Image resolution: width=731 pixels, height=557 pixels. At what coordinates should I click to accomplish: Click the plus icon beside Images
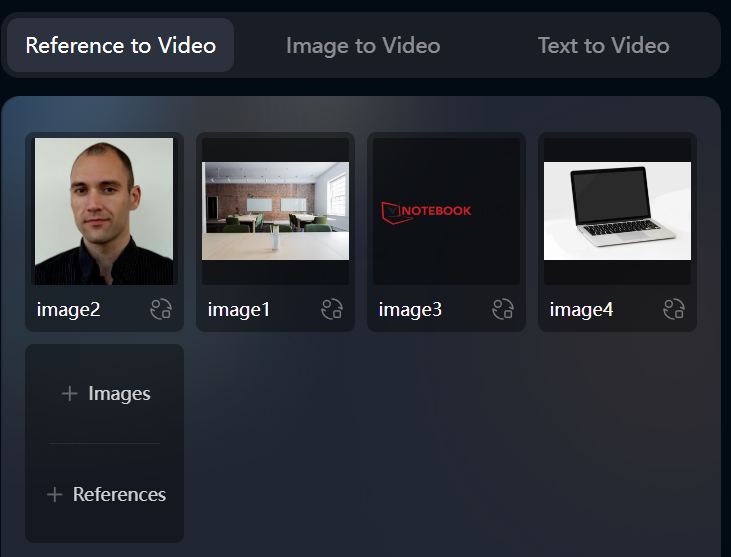[x=69, y=394]
